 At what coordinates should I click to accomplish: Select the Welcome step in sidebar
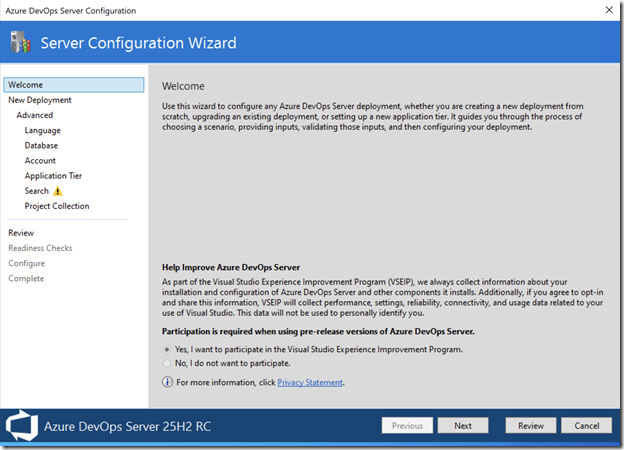(x=74, y=85)
